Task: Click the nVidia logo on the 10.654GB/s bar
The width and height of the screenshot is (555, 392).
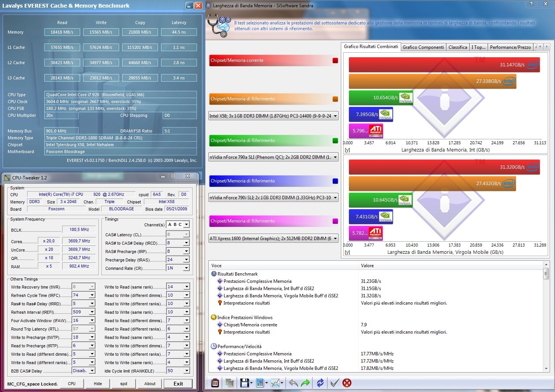Action: click(x=405, y=98)
